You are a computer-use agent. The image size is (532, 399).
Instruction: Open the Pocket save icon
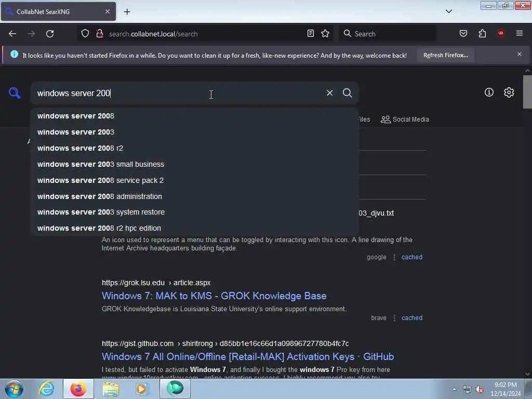tap(463, 33)
